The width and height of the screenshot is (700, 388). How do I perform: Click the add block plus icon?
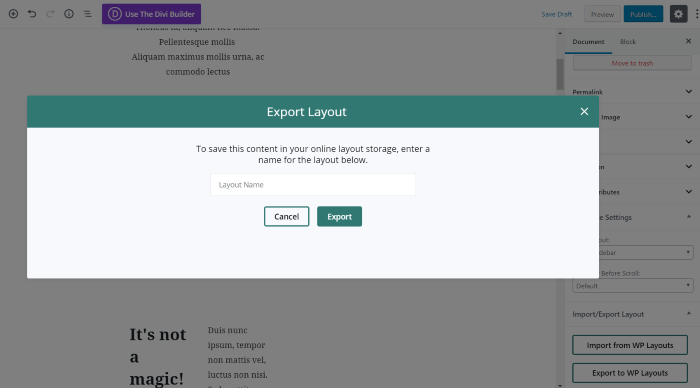click(13, 14)
